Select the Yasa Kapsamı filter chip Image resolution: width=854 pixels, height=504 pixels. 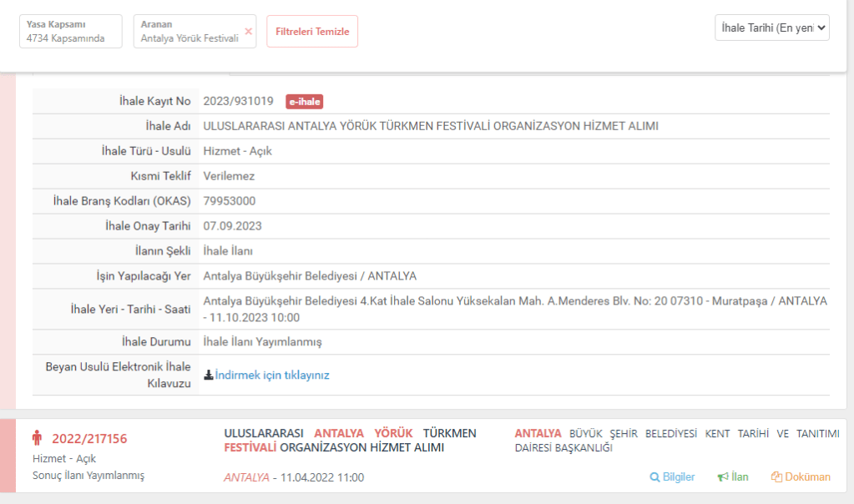(x=70, y=32)
